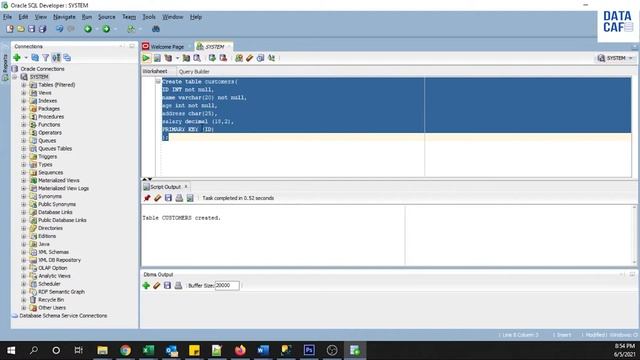
Task: Select Database Links in the tree
Action: (x=55, y=212)
